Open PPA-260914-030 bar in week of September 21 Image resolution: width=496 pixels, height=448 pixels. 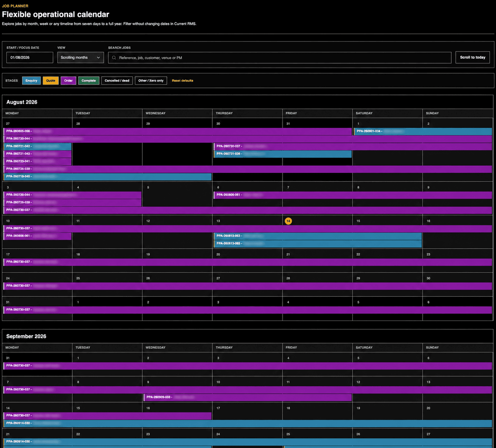click(248, 441)
